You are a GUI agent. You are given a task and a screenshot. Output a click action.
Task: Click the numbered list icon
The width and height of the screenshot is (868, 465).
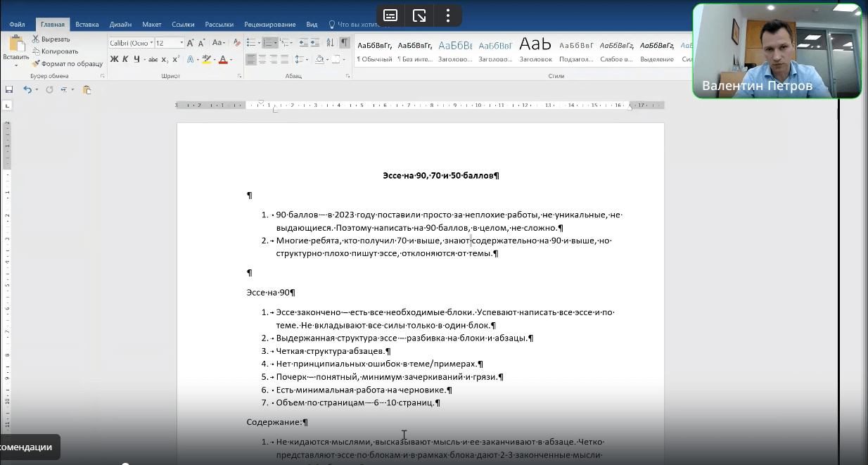click(x=268, y=43)
